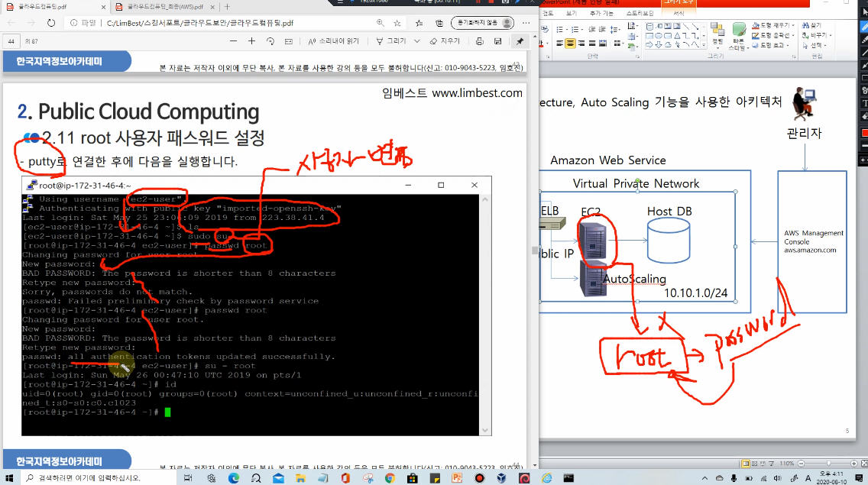Open the text columns dropdown
The width and height of the screenshot is (868, 485).
(617, 44)
